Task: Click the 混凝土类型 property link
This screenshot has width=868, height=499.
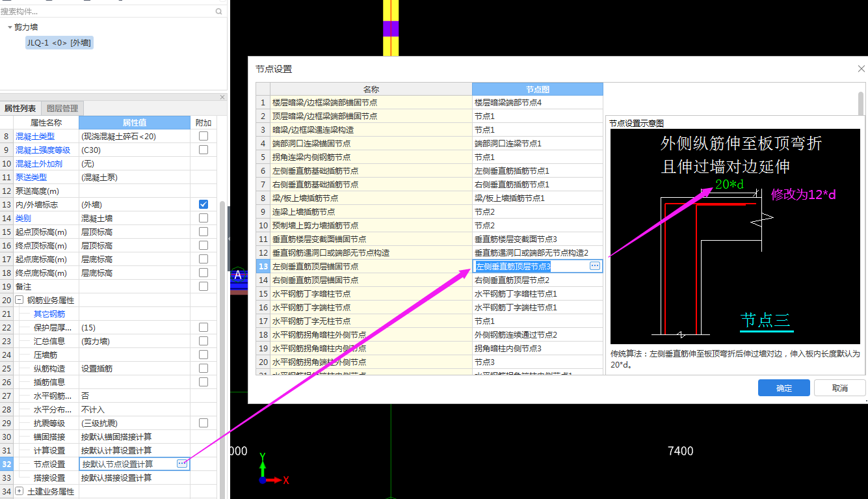Action: coord(35,136)
